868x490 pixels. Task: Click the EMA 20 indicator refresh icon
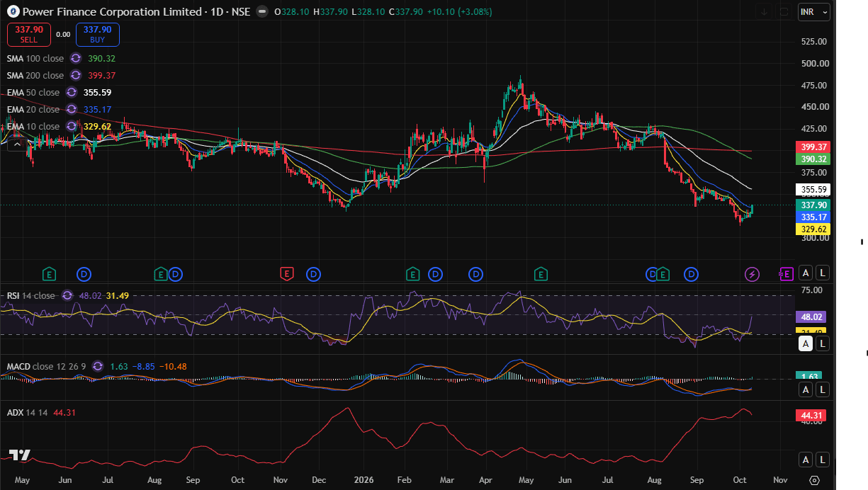coord(72,109)
